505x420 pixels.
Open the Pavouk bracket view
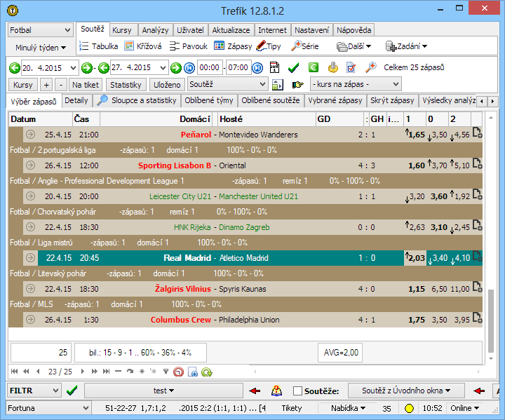click(x=189, y=46)
